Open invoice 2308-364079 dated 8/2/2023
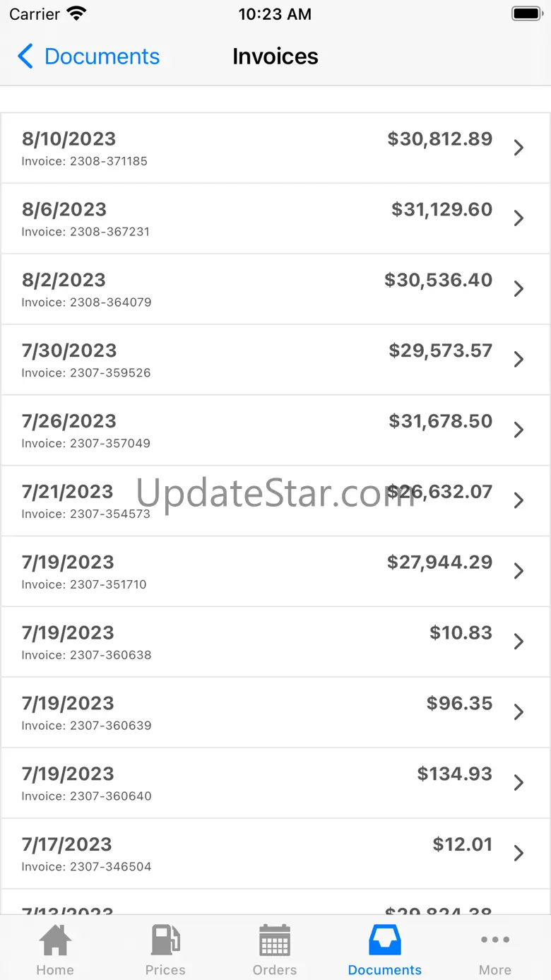The image size is (551, 980). tap(275, 289)
